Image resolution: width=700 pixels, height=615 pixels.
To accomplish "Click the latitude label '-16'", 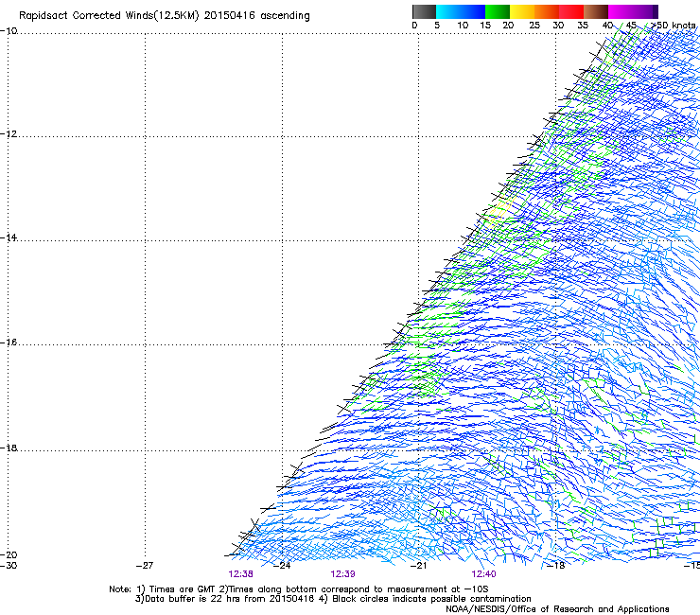I will click(9, 343).
